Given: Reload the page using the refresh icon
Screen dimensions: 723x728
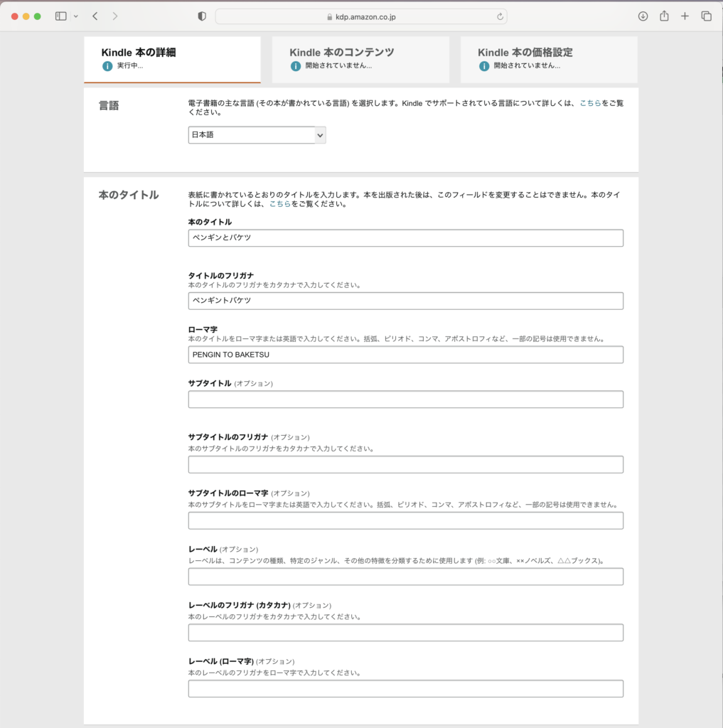Looking at the screenshot, I should pos(500,16).
